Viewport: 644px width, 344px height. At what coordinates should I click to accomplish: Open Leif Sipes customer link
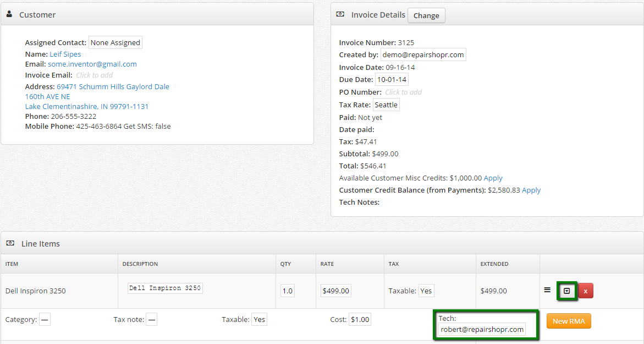click(x=65, y=54)
